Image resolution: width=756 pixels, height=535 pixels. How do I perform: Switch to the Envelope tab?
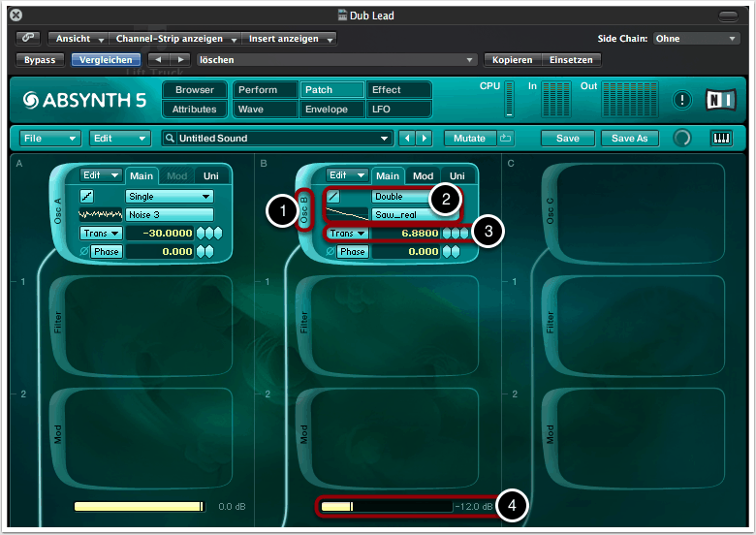pos(326,110)
